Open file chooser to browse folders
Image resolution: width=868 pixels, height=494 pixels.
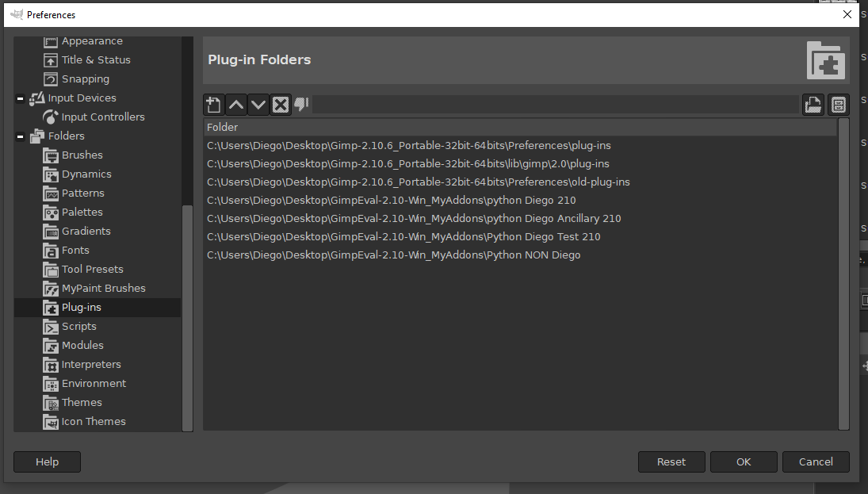click(813, 105)
